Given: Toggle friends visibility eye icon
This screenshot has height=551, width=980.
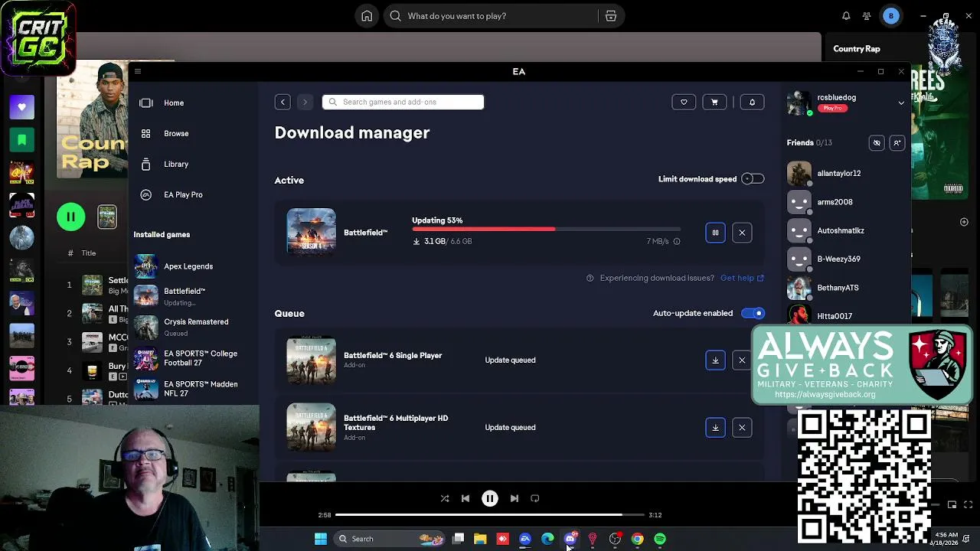Looking at the screenshot, I should (x=877, y=142).
